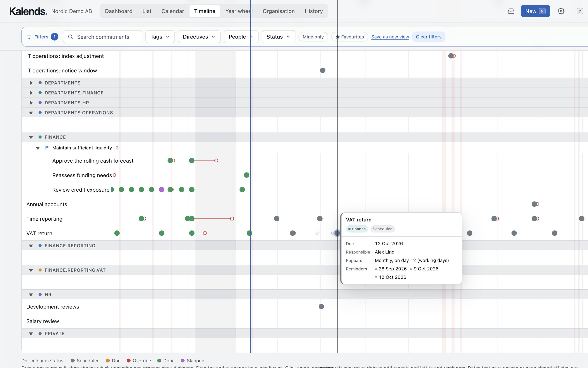
Task: Switch to the Dashboard tab
Action: click(x=119, y=11)
